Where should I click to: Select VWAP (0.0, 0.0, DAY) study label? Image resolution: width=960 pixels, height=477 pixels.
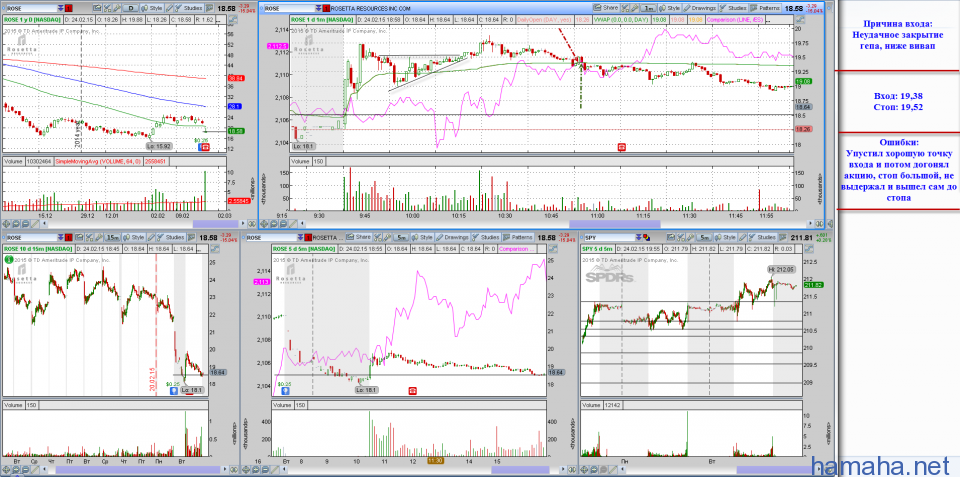point(621,20)
